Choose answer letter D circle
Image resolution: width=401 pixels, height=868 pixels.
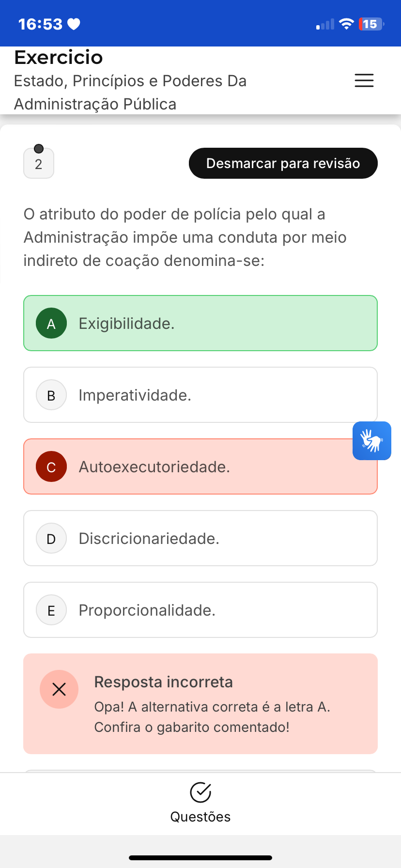(x=51, y=538)
